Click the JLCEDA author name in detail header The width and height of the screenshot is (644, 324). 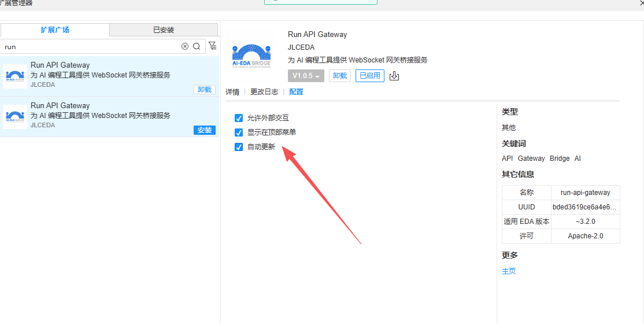(301, 47)
